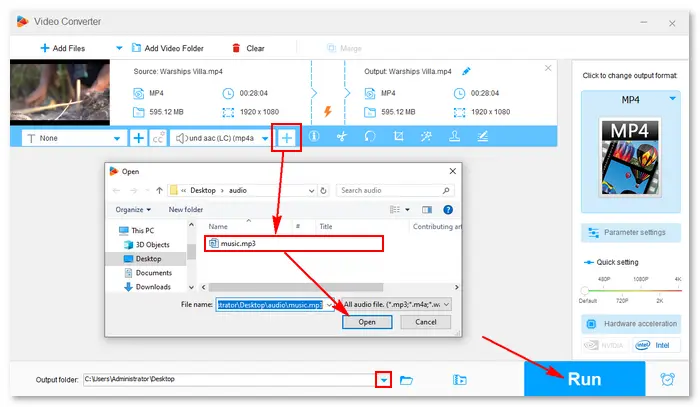Open the Trim scissors tool
Screen dimensions: 700x407
pyautogui.click(x=342, y=137)
